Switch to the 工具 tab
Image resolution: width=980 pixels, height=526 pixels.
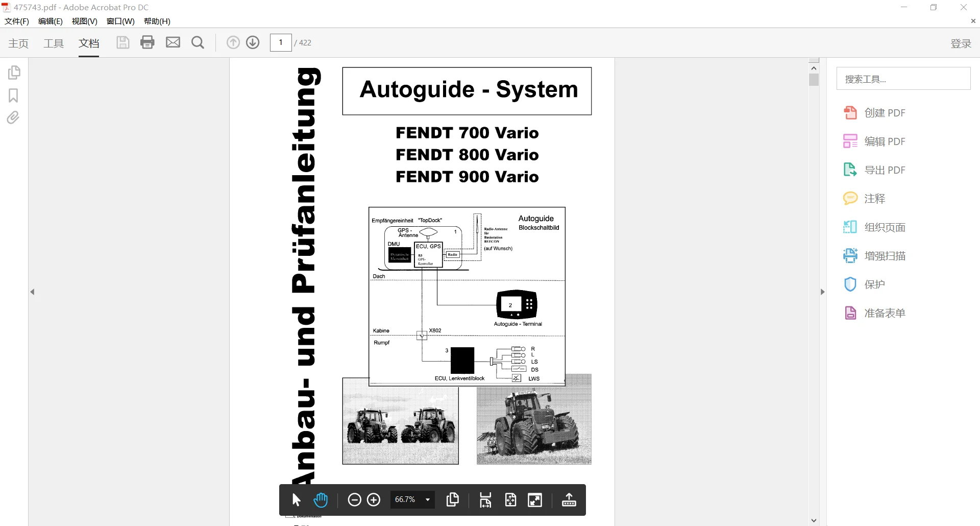(x=53, y=43)
